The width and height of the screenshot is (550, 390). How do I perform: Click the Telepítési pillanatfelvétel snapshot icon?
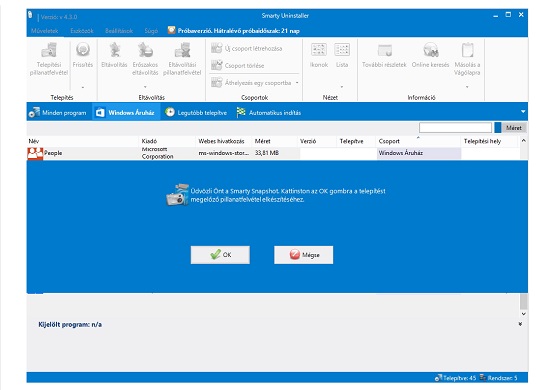pos(49,50)
